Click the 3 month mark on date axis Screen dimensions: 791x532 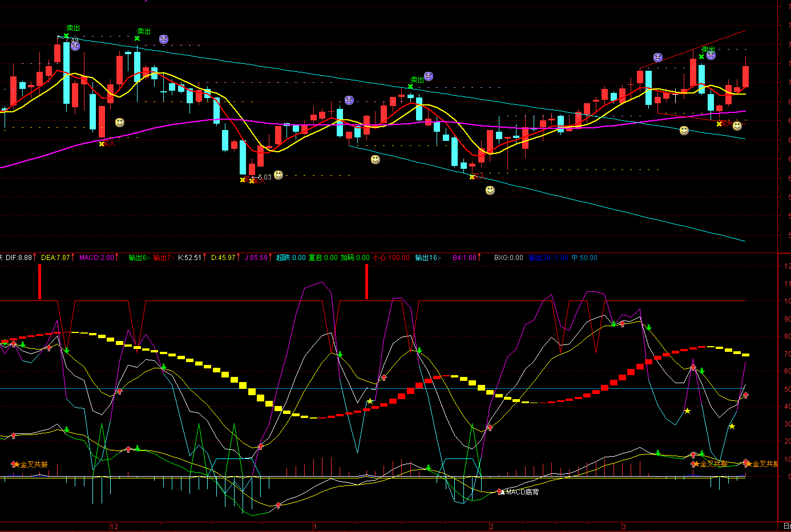(624, 527)
